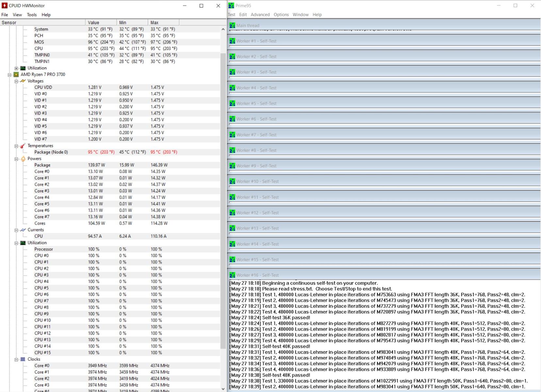Expand the motherboard Utilization node

[16, 68]
